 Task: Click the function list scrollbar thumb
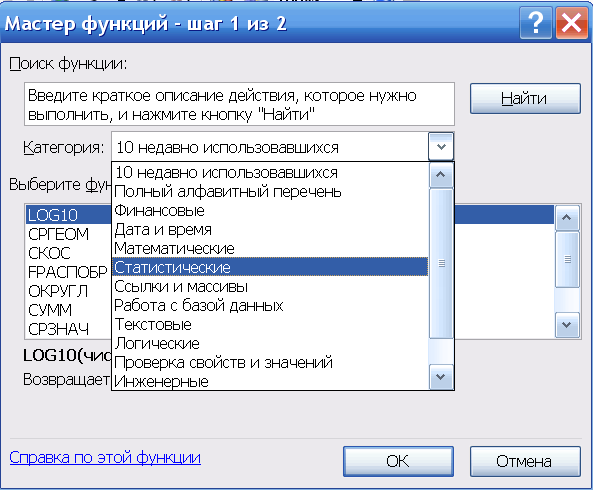pos(567,259)
